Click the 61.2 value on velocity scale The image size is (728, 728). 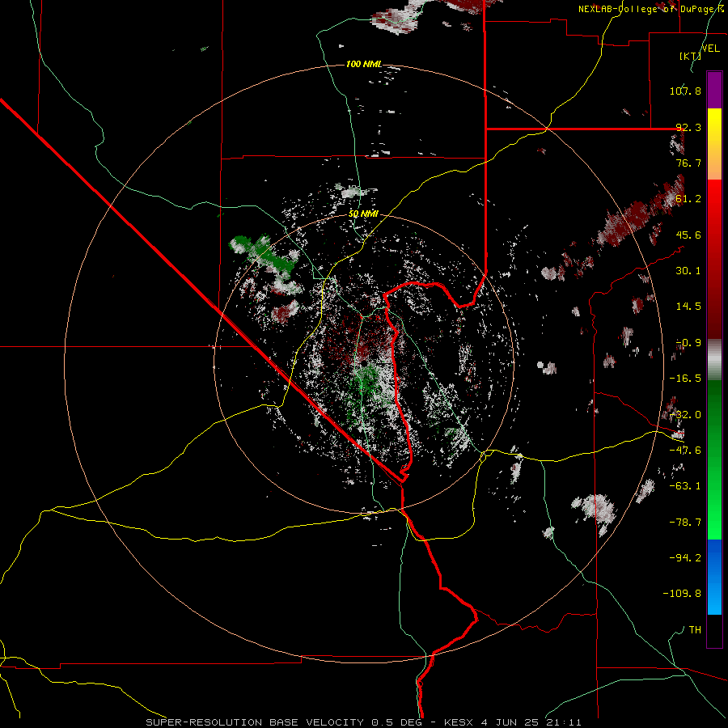coord(688,199)
